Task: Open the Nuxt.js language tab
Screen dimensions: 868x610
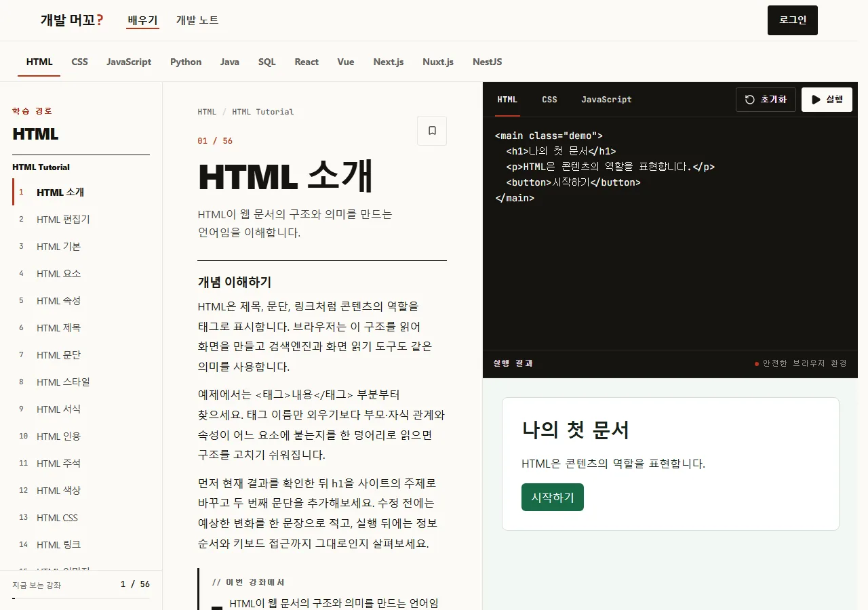Action: click(x=438, y=62)
